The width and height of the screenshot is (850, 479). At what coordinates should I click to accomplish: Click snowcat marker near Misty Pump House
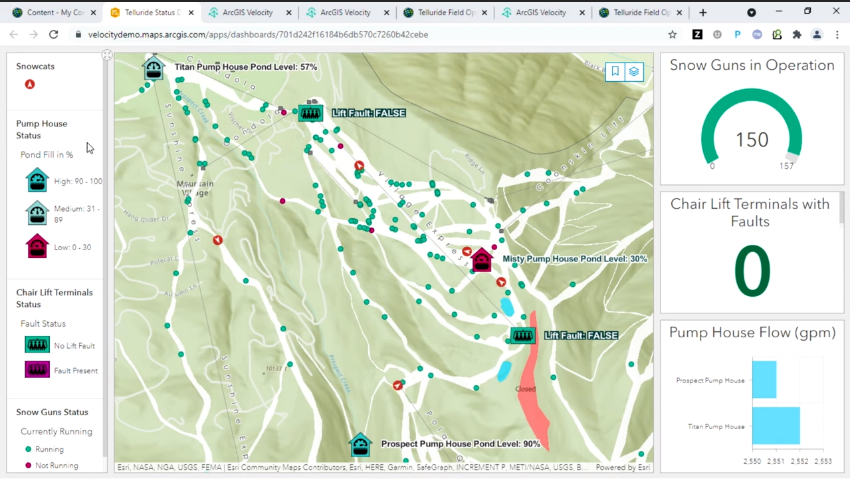click(467, 251)
